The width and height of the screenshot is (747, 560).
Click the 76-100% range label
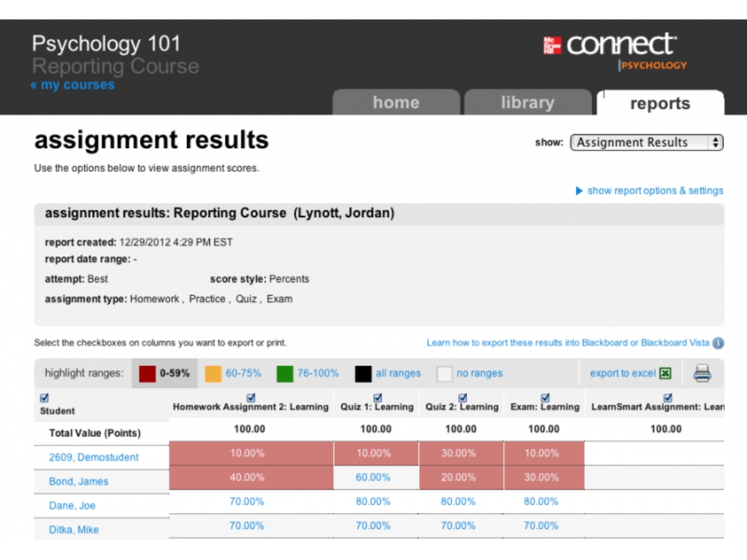(x=318, y=373)
